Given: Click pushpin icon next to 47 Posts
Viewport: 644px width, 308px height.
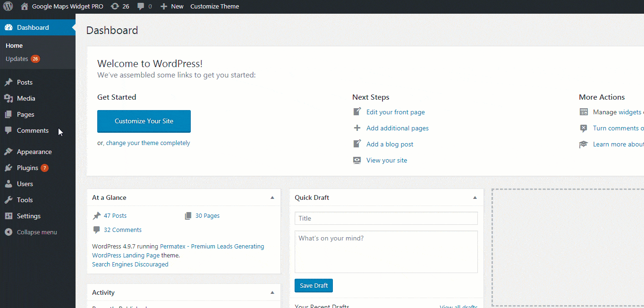Looking at the screenshot, I should (x=97, y=215).
